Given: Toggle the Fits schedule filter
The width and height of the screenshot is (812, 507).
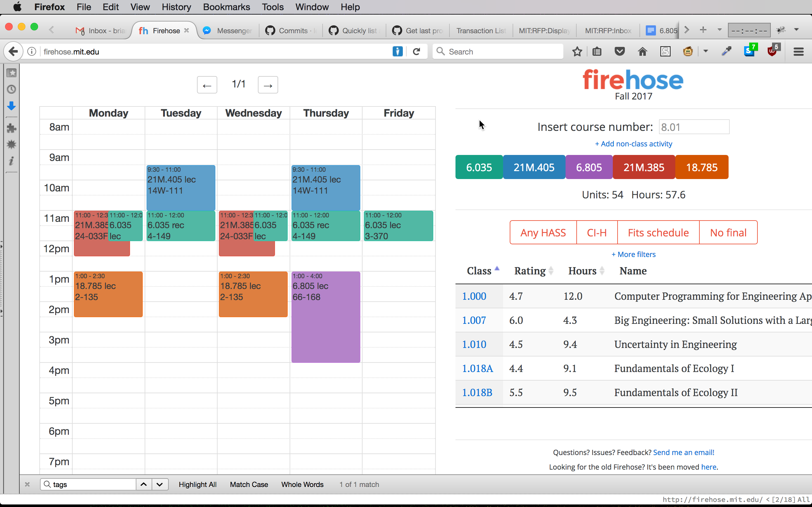Looking at the screenshot, I should click(658, 232).
